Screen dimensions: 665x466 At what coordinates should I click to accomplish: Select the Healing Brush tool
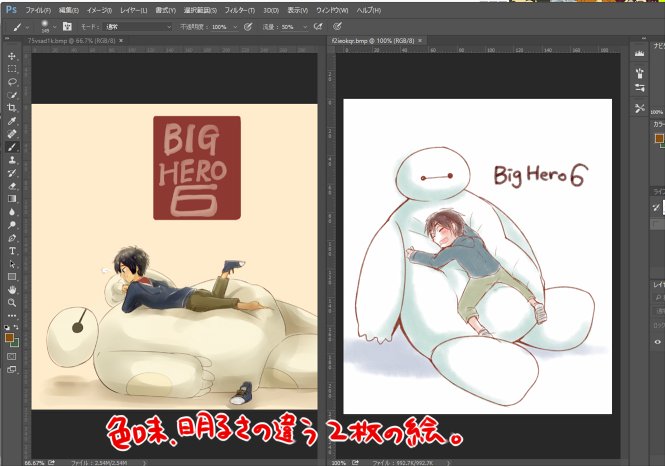click(12, 134)
